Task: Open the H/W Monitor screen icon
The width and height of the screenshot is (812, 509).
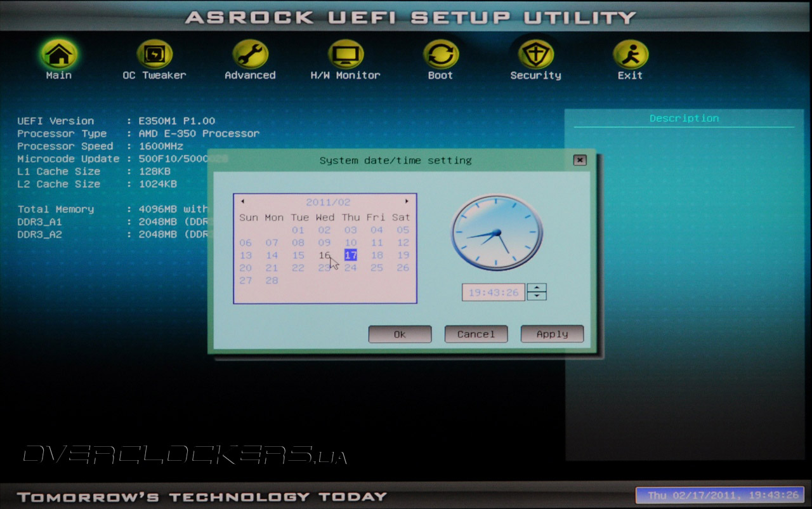Action: [345, 55]
